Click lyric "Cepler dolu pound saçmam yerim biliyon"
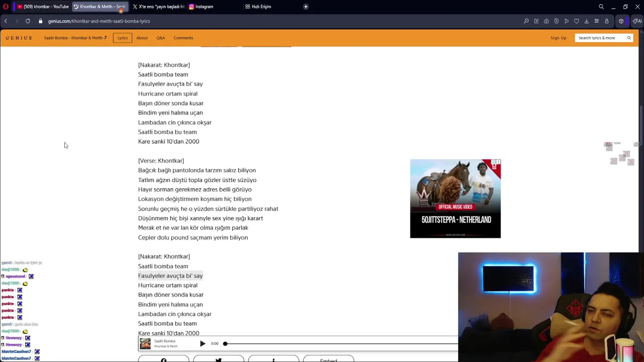This screenshot has width=644, height=362. 193,237
